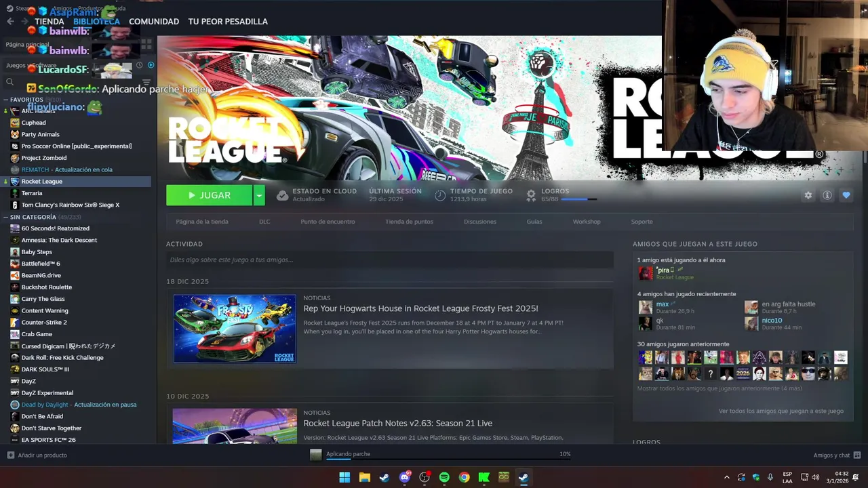Select COMUNIDAD in the top navigation

pos(154,22)
